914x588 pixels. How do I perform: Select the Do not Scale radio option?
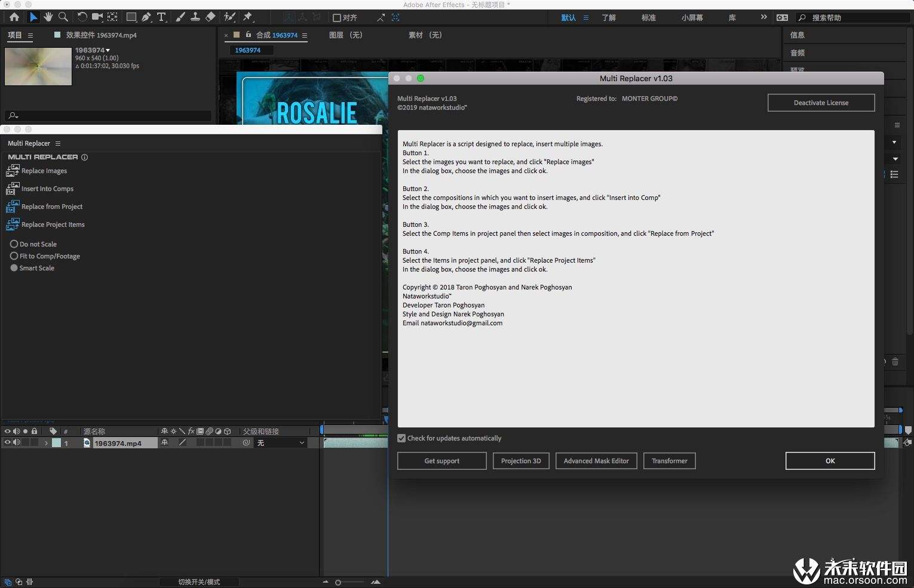click(14, 244)
